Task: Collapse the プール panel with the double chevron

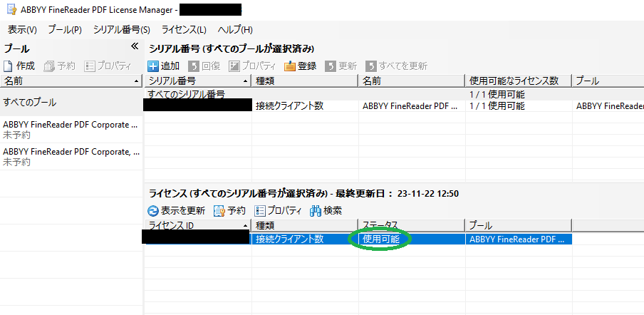Action: [x=135, y=46]
